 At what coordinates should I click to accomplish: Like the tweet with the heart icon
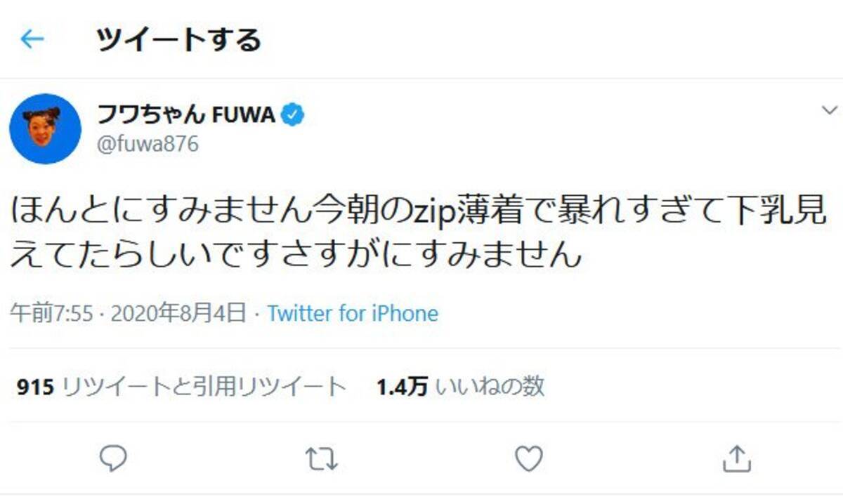point(528,458)
